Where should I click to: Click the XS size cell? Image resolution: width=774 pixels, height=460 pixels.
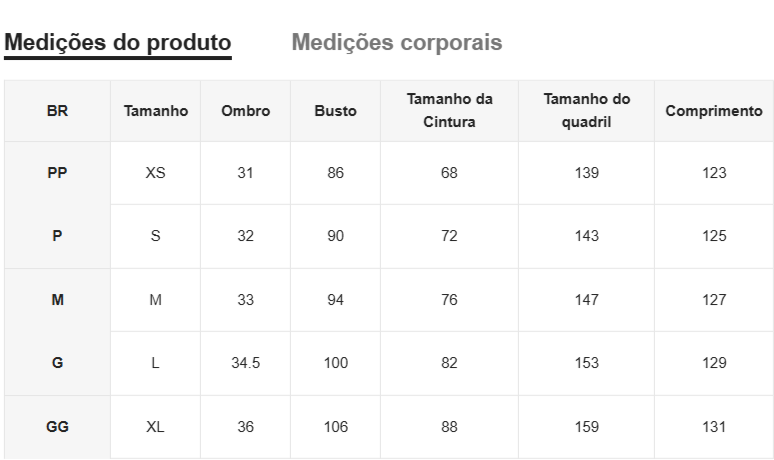point(156,173)
